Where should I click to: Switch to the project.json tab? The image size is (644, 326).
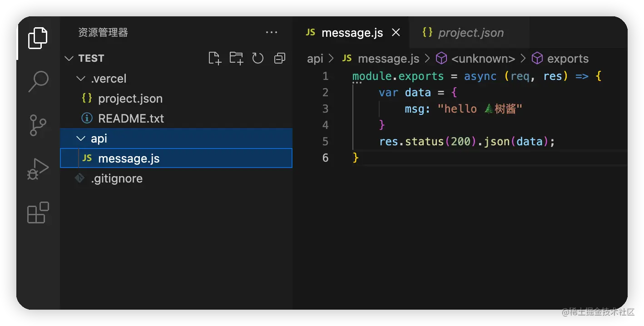[471, 33]
